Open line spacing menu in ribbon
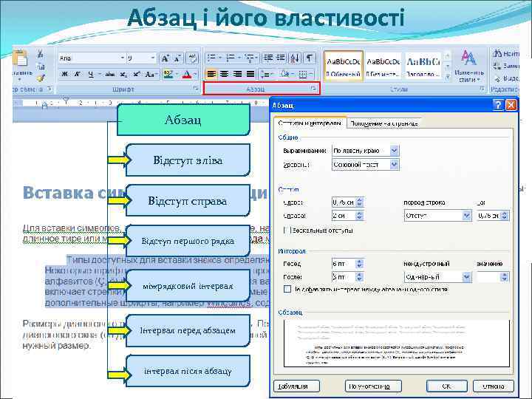Viewport: 532px width, 399px height. click(x=266, y=74)
